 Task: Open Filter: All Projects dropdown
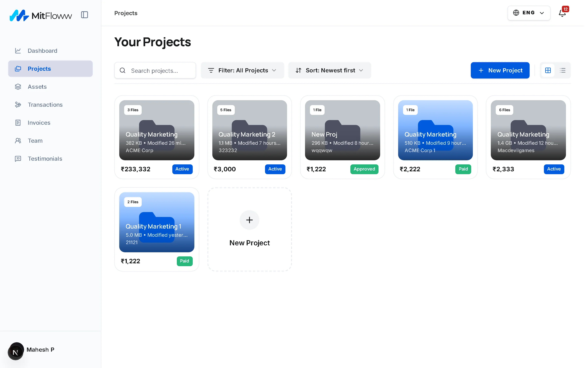(242, 70)
